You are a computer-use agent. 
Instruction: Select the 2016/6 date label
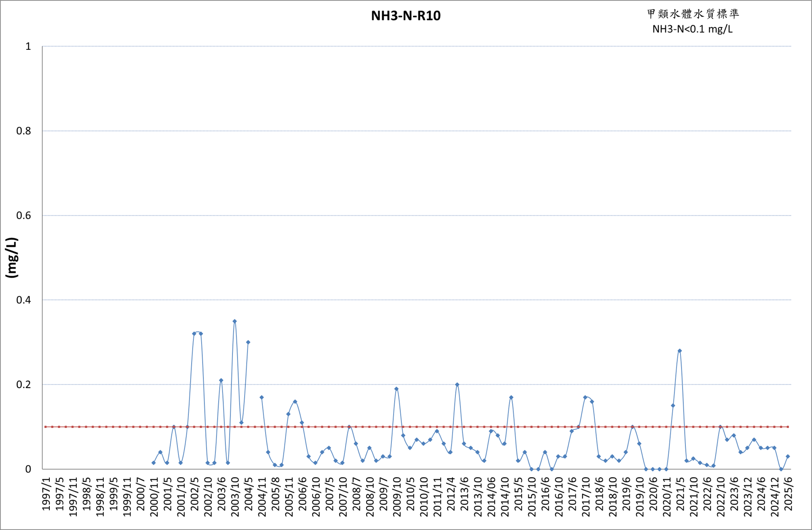[545, 494]
